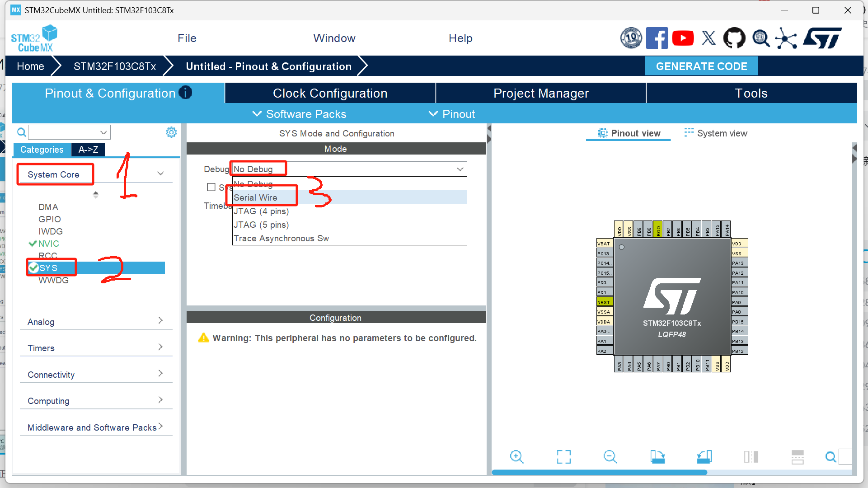The image size is (868, 488).
Task: Switch to Clock Configuration tab
Action: click(330, 93)
